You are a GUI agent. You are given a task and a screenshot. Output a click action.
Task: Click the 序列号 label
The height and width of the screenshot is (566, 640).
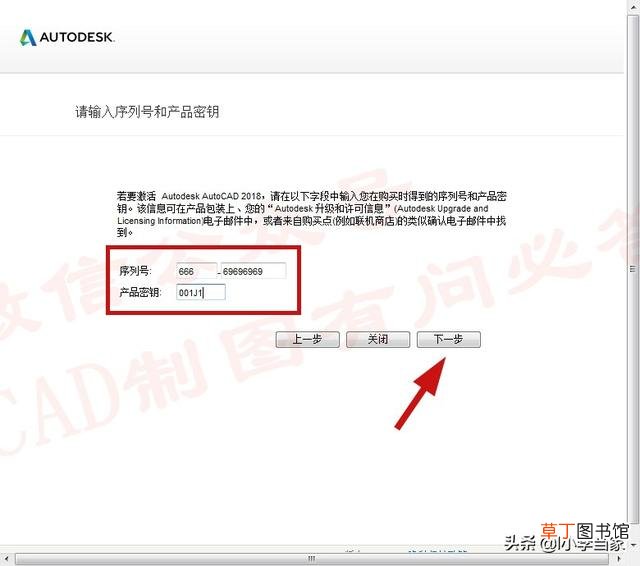tap(135, 271)
